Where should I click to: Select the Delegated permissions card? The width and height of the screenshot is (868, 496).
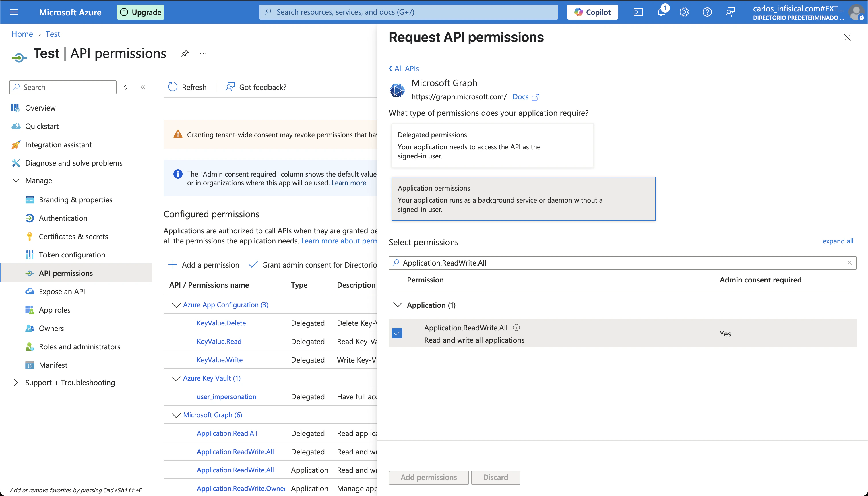[x=492, y=146]
